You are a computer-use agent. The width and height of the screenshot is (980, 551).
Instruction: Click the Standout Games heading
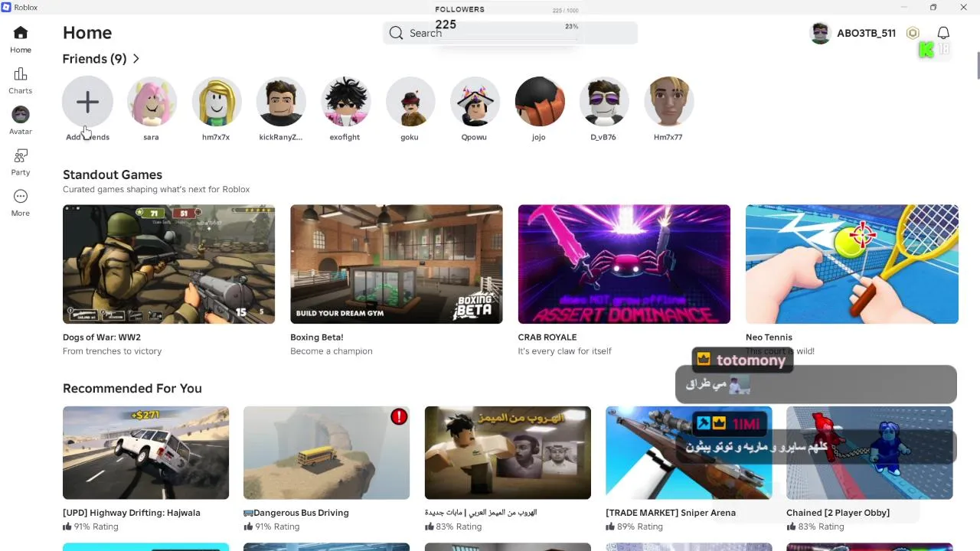[113, 174]
